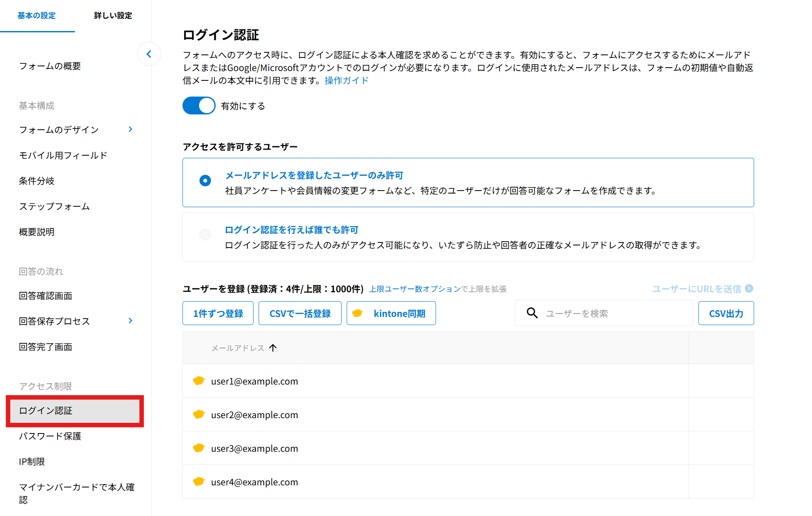Click the kintone cloud icon beside user2@example.com
Image resolution: width=812 pixels, height=516 pixels.
pos(199,414)
